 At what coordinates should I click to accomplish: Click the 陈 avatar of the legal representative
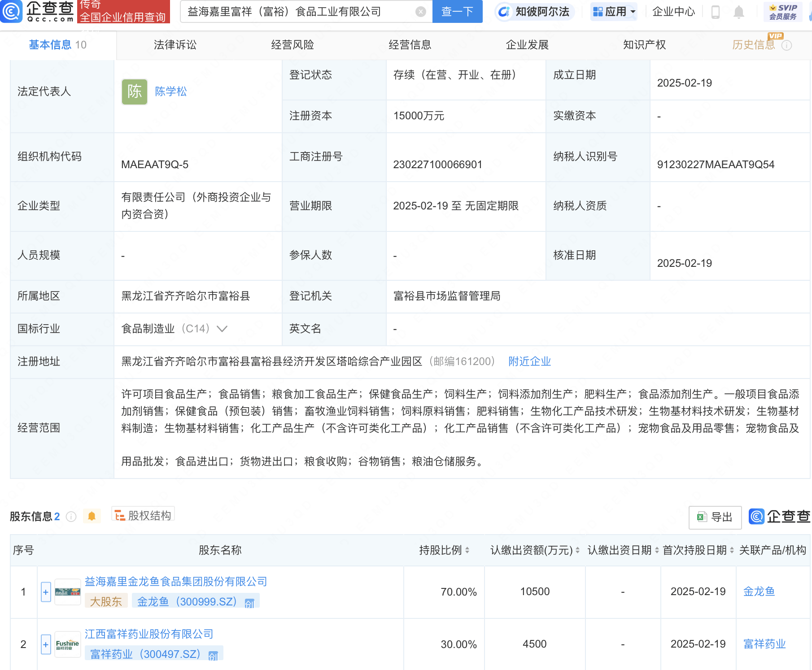[x=135, y=92]
